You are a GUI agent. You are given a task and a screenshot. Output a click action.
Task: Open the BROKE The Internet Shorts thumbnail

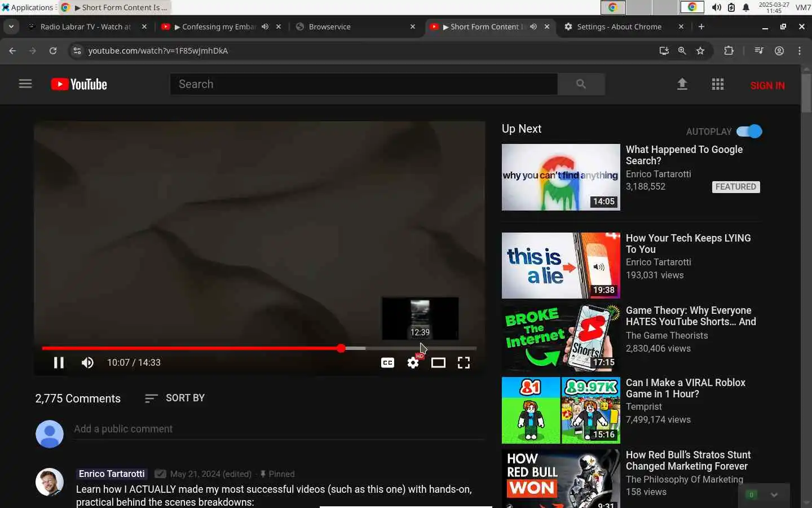pos(561,338)
